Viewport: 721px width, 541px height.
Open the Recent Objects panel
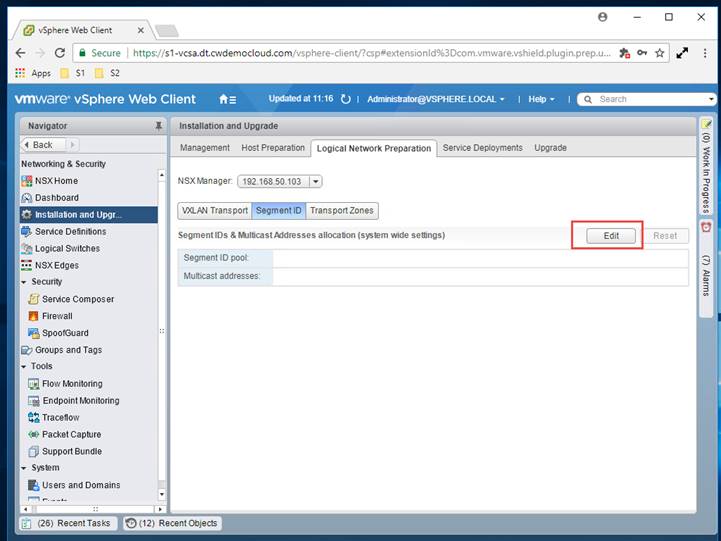tap(172, 524)
